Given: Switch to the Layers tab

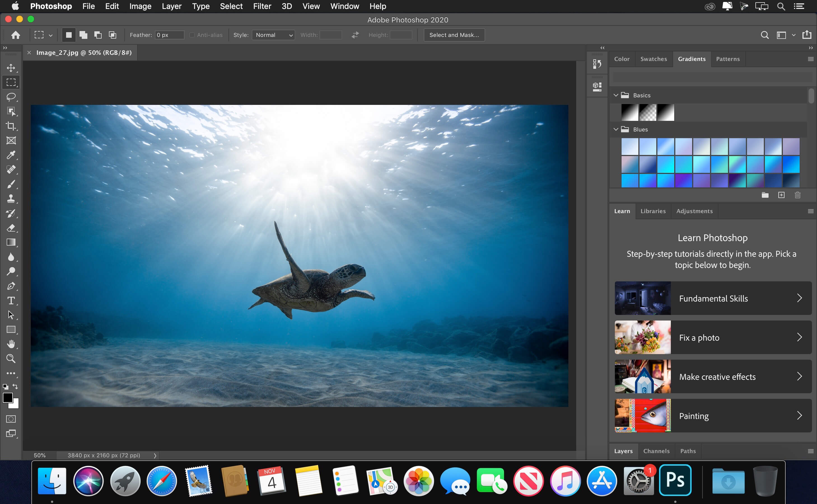Looking at the screenshot, I should click(x=623, y=450).
